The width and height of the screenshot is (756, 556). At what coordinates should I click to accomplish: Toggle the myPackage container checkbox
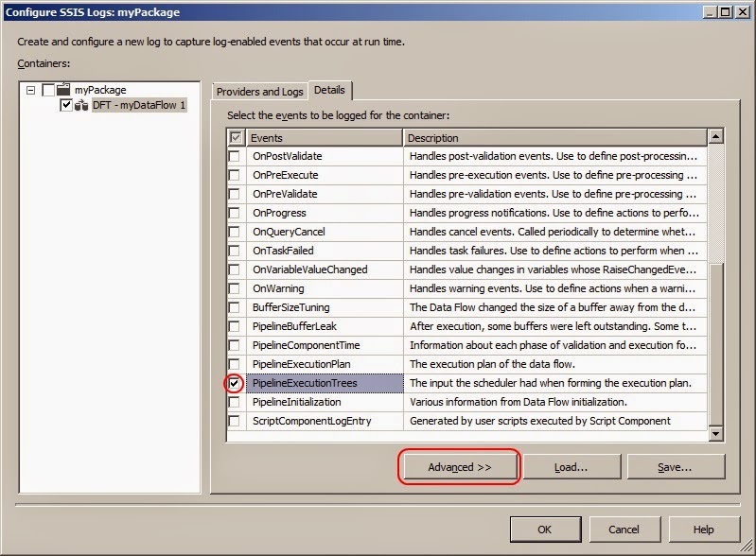pos(48,90)
